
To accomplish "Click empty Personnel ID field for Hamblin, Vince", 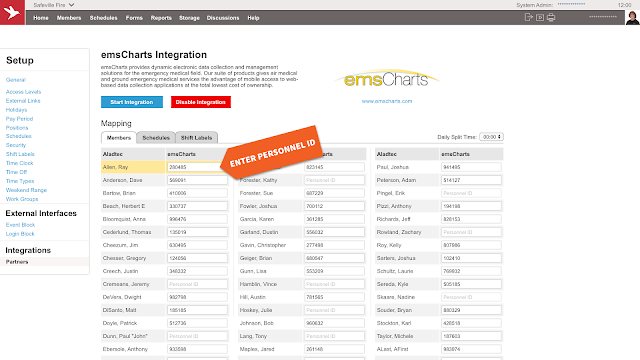I will (x=334, y=284).
